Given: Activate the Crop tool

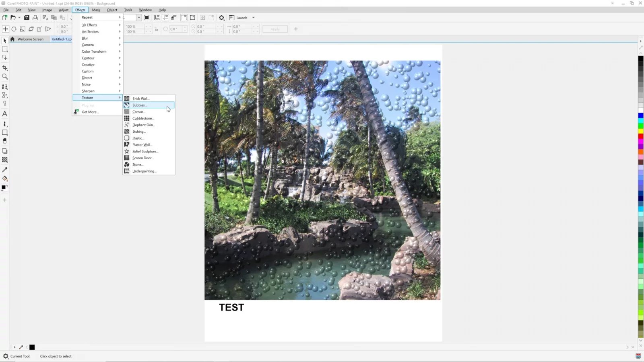Looking at the screenshot, I should click(5, 67).
